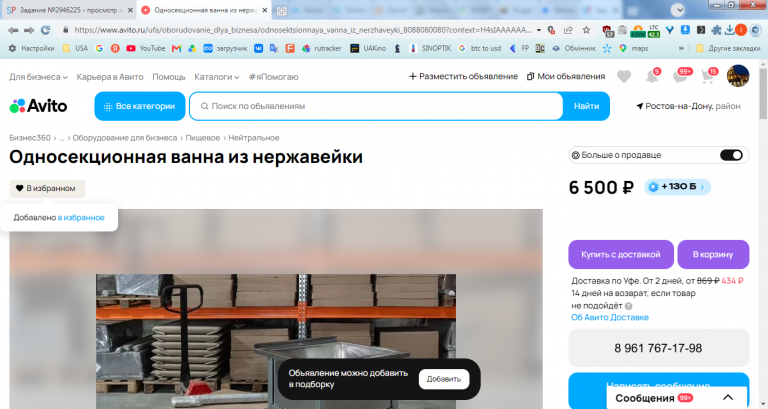
Task: Open the product photo of the steel sink
Action: (x=276, y=341)
